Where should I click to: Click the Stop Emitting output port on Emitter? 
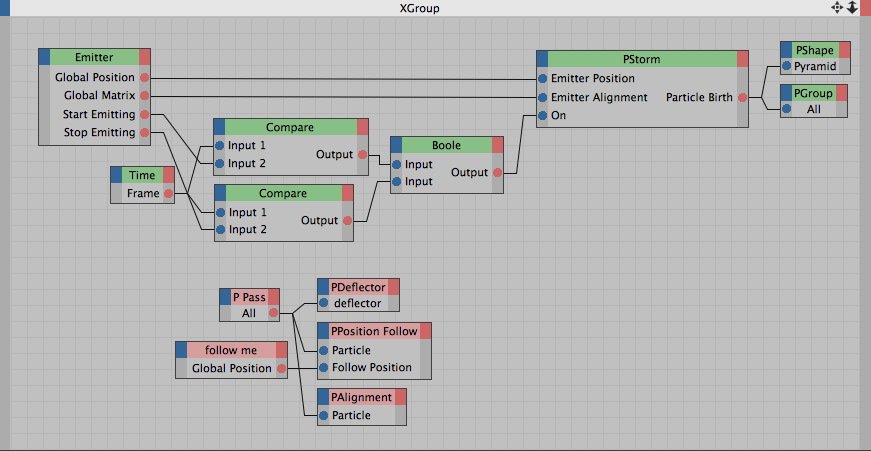(144, 132)
